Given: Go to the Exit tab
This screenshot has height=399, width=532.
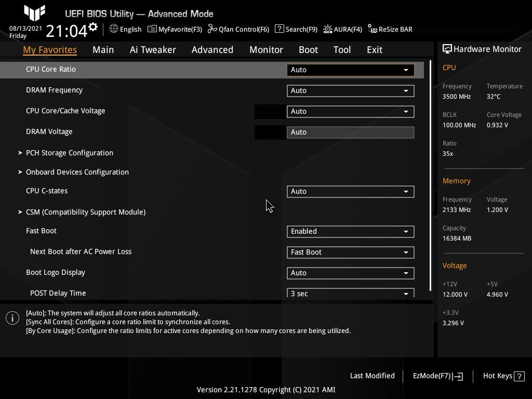Looking at the screenshot, I should [x=375, y=50].
